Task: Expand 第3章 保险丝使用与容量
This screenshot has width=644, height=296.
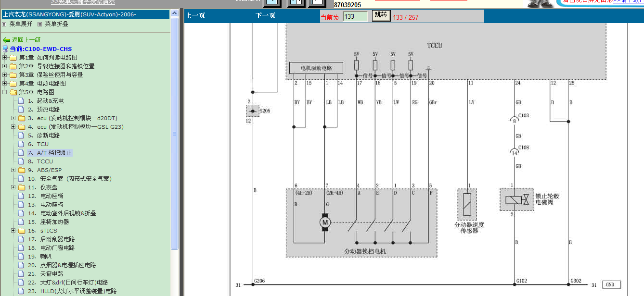Action: [x=5, y=75]
